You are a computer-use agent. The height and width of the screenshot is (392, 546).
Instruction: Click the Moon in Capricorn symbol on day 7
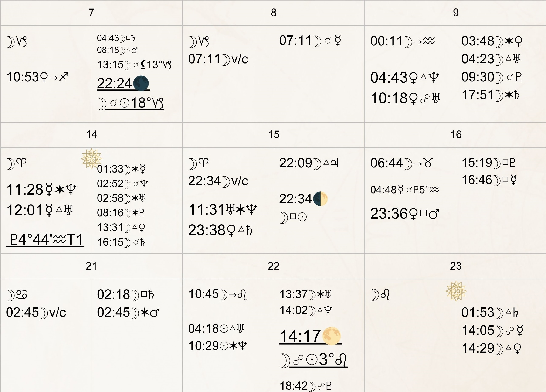[x=17, y=42]
